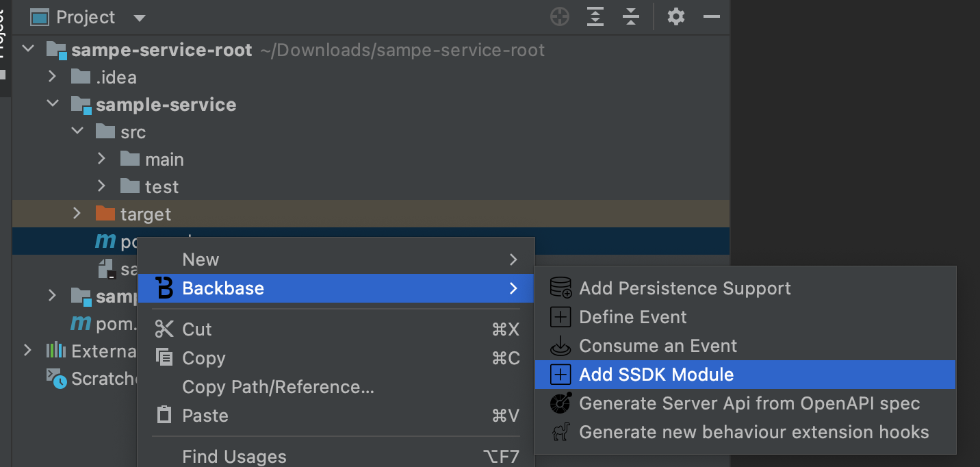This screenshot has width=980, height=467.
Task: Open the Project panel settings gear
Action: pos(676,17)
